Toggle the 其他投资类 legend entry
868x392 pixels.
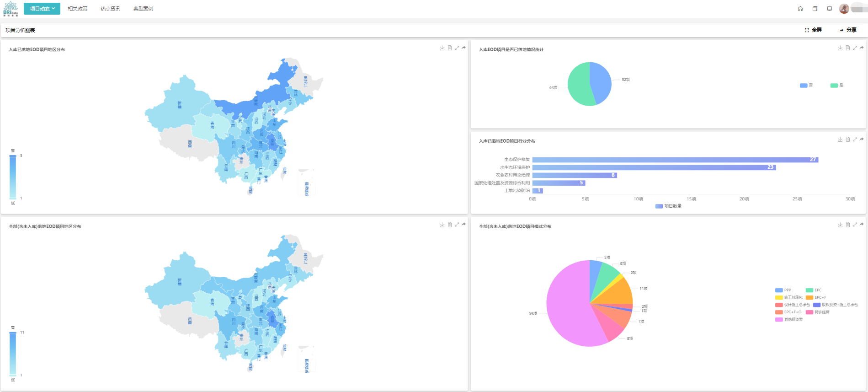coord(789,320)
